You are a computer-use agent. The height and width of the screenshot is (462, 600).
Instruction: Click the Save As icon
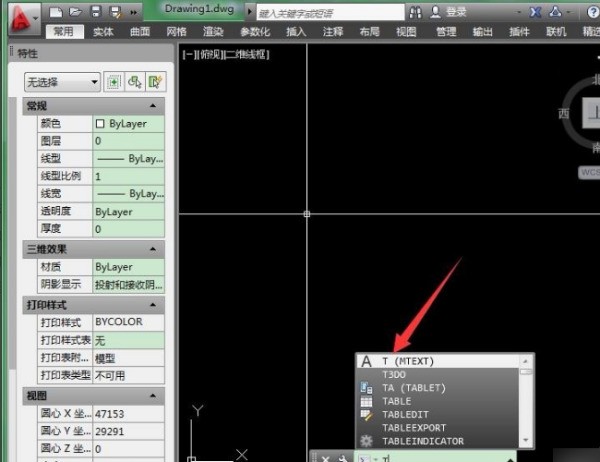[115, 12]
